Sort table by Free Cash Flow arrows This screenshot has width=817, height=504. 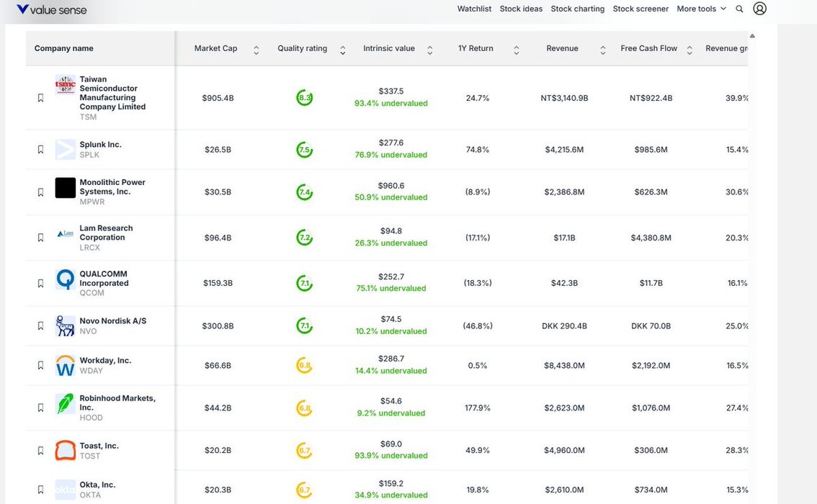pyautogui.click(x=689, y=50)
